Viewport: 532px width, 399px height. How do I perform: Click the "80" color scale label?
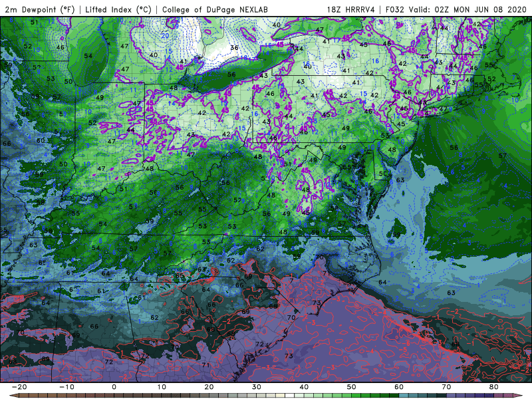494,387
